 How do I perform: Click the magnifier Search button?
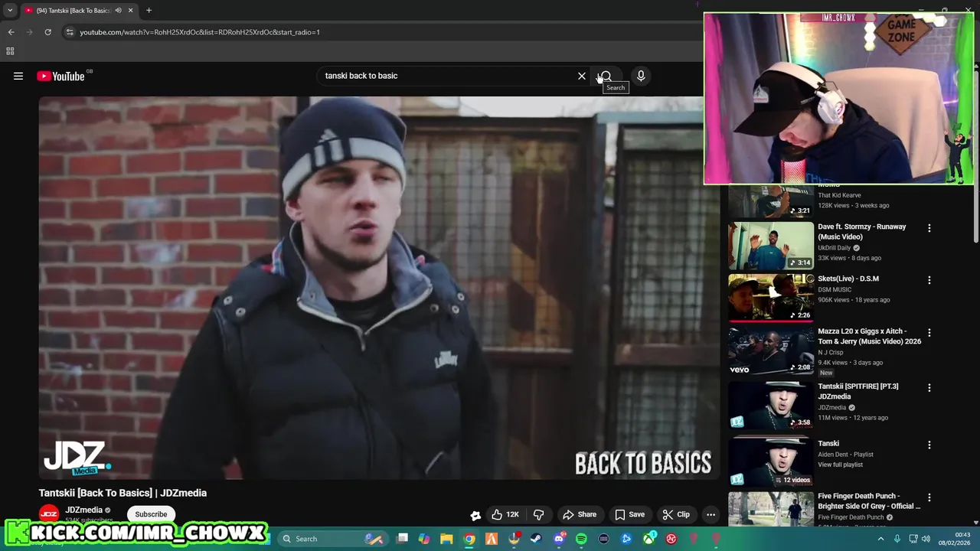(605, 76)
